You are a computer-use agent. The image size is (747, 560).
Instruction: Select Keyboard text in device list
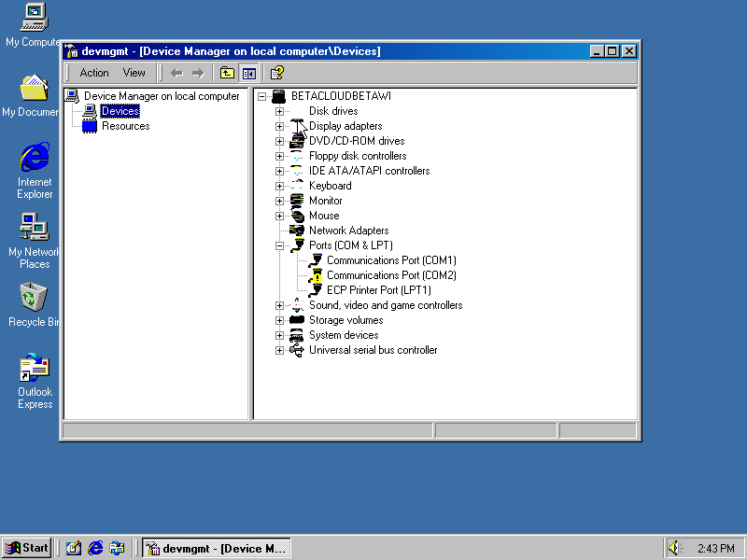coord(331,186)
